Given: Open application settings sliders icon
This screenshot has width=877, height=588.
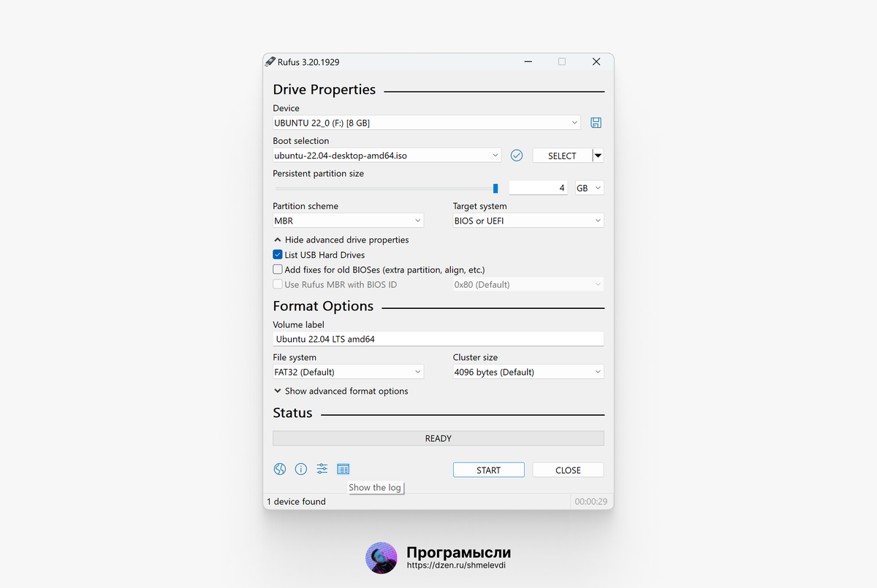Looking at the screenshot, I should [322, 469].
